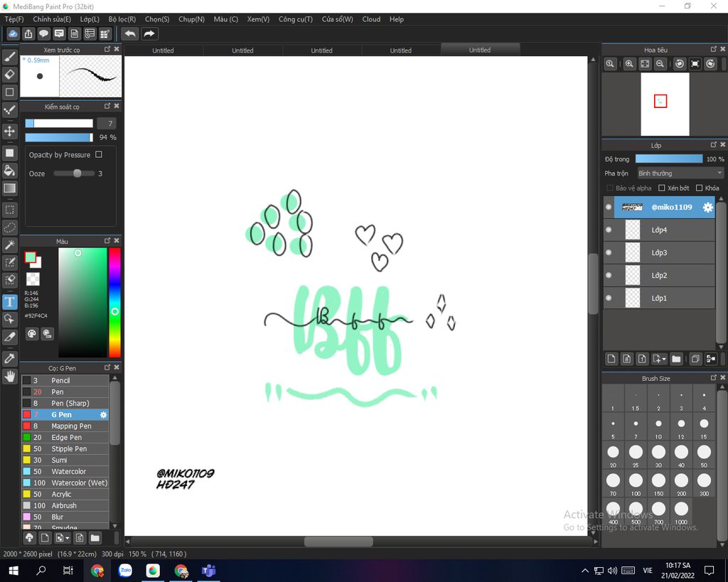Screen dimensions: 728x582
Task: Click the layer folder icon
Action: 676,359
